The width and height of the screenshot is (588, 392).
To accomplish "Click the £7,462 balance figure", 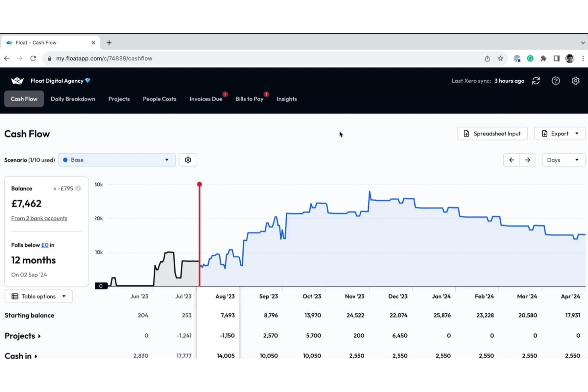I will click(26, 203).
